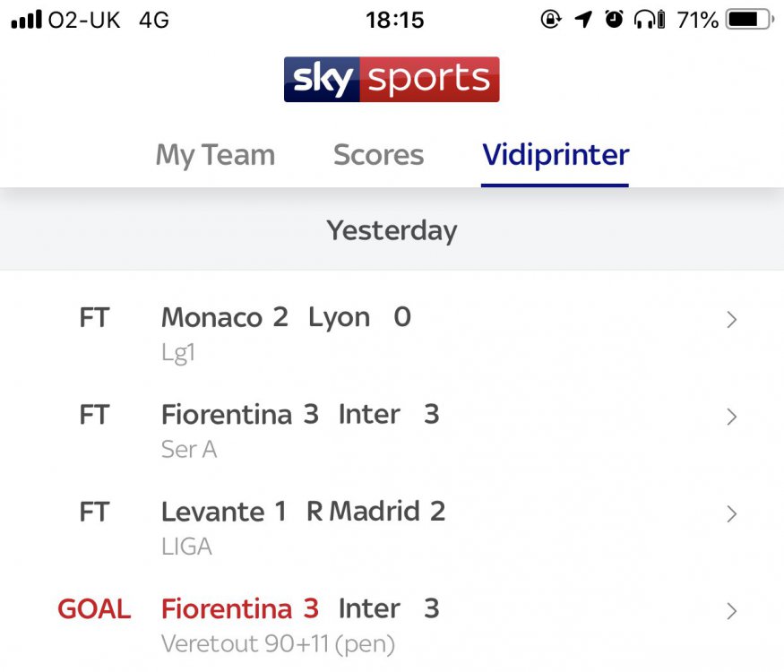
Task: Tap the 18:15 clock in status bar
Action: click(x=394, y=20)
